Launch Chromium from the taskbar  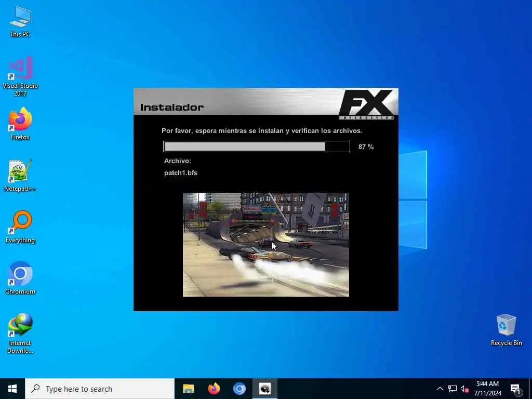(239, 389)
